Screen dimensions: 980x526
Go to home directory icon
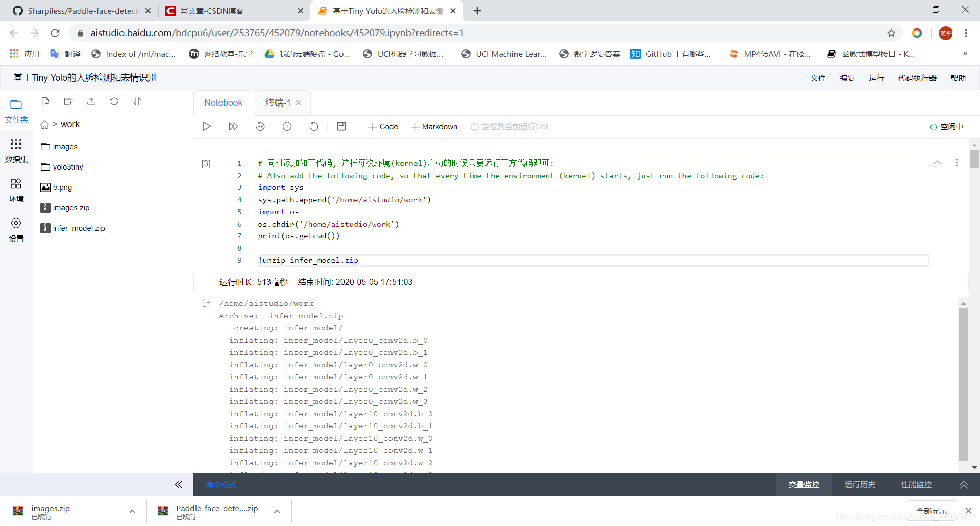(45, 125)
